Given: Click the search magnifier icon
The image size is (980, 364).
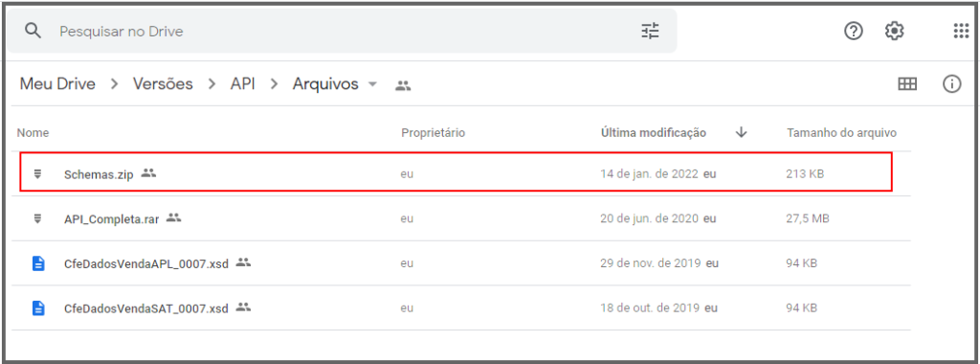Looking at the screenshot, I should pos(33,31).
